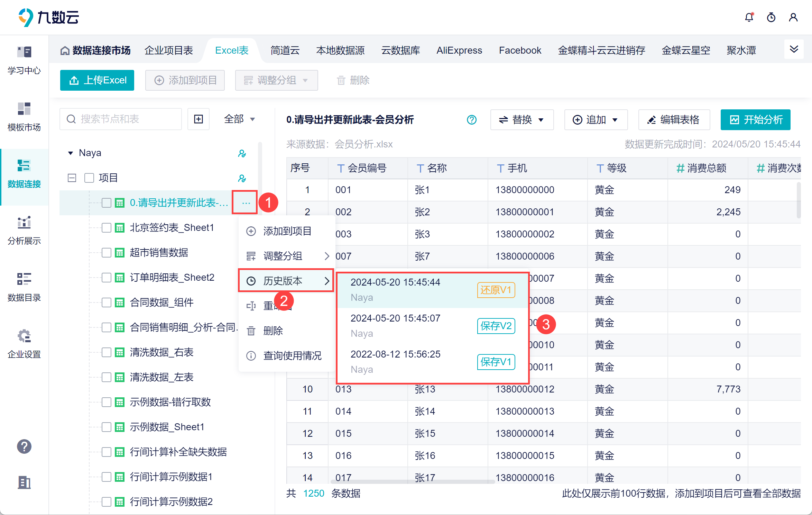812x515 pixels.
Task: Open the timer clock icon in header
Action: [x=771, y=17]
